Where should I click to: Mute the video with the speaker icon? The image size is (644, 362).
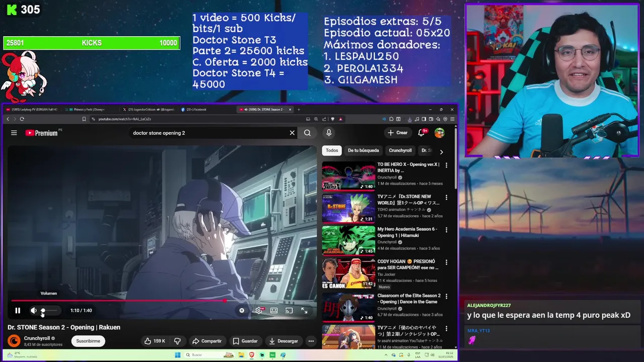(34, 311)
